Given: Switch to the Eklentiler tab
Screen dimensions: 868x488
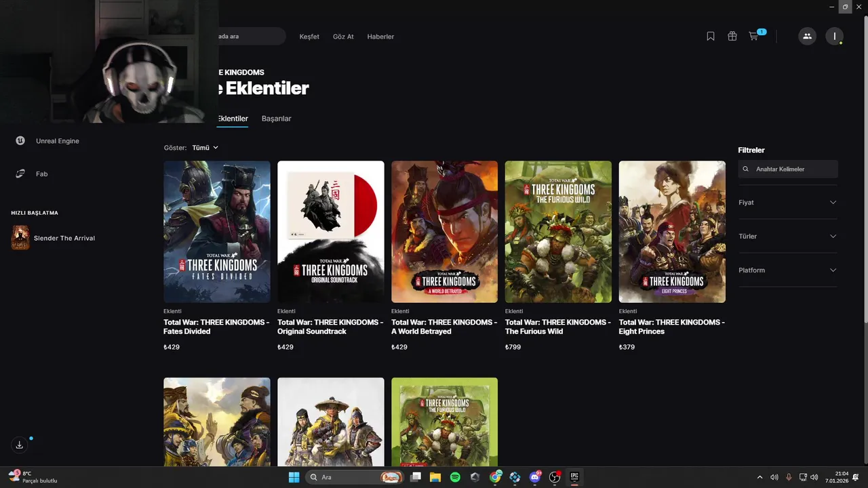Looking at the screenshot, I should click(233, 119).
